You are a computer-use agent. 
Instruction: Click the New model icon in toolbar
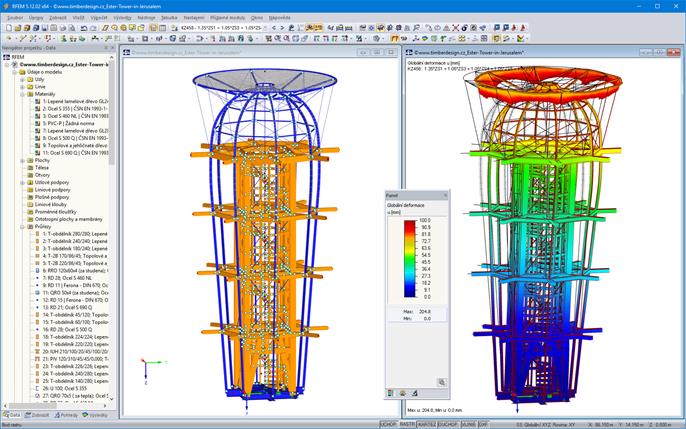point(9,28)
